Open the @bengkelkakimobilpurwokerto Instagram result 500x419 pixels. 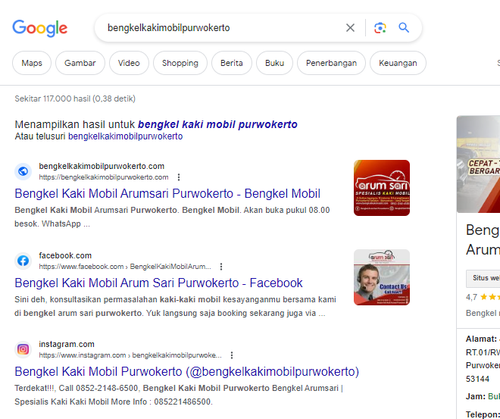pos(187,372)
